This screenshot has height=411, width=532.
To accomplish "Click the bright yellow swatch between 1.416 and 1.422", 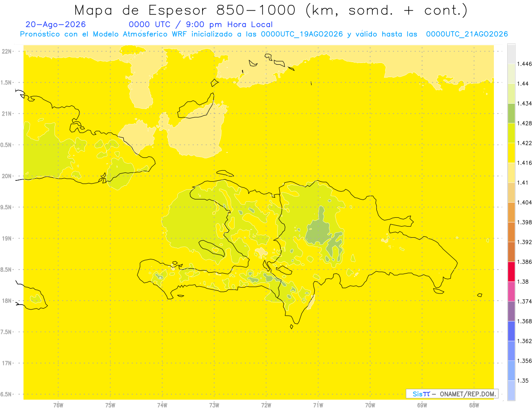I will [511, 153].
